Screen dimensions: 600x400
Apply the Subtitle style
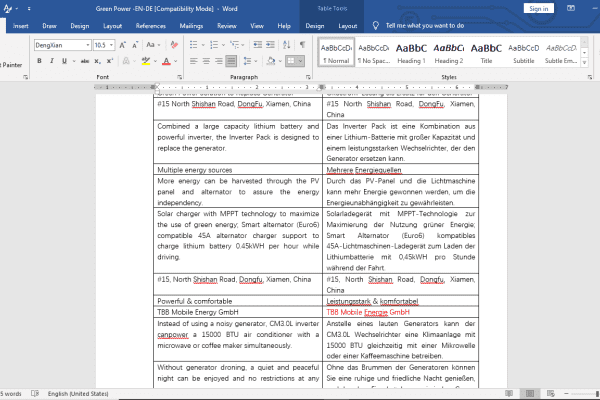click(524, 53)
